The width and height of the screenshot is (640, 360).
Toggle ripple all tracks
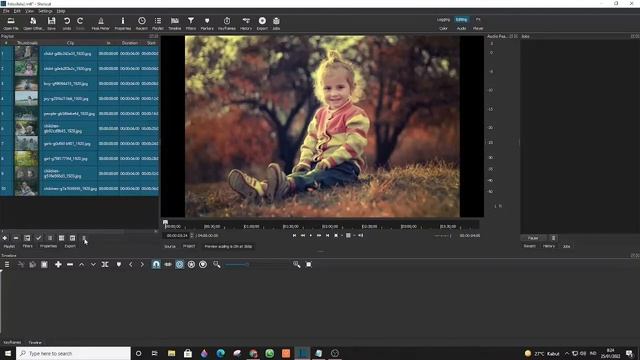[x=191, y=264]
